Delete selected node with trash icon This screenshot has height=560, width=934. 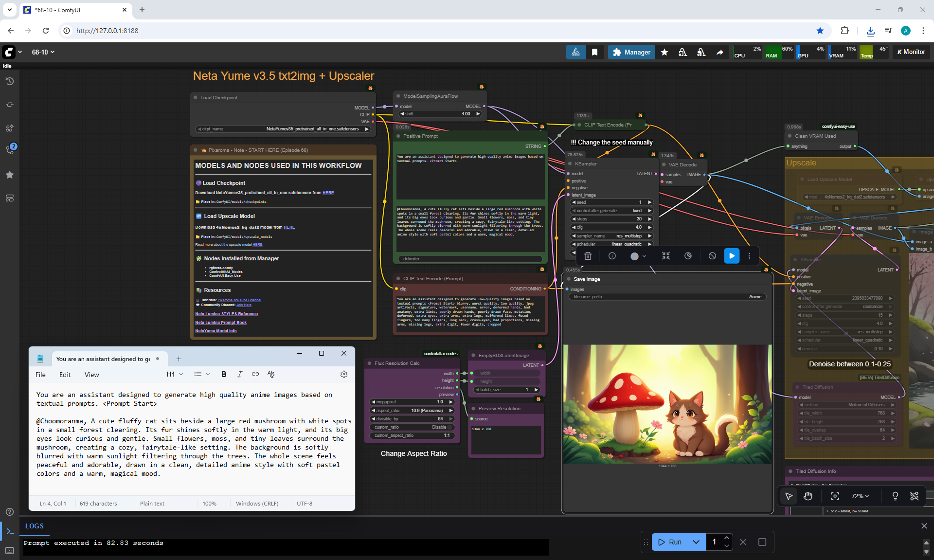[x=588, y=256]
